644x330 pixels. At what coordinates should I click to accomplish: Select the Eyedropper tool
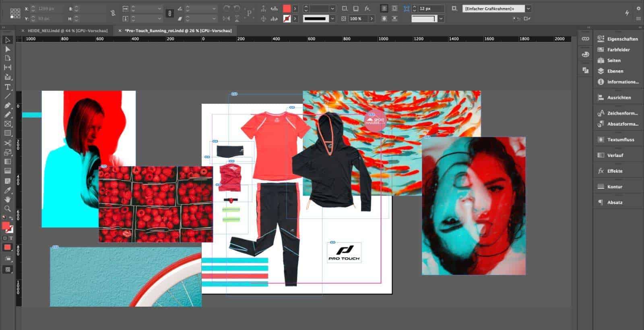(x=7, y=190)
